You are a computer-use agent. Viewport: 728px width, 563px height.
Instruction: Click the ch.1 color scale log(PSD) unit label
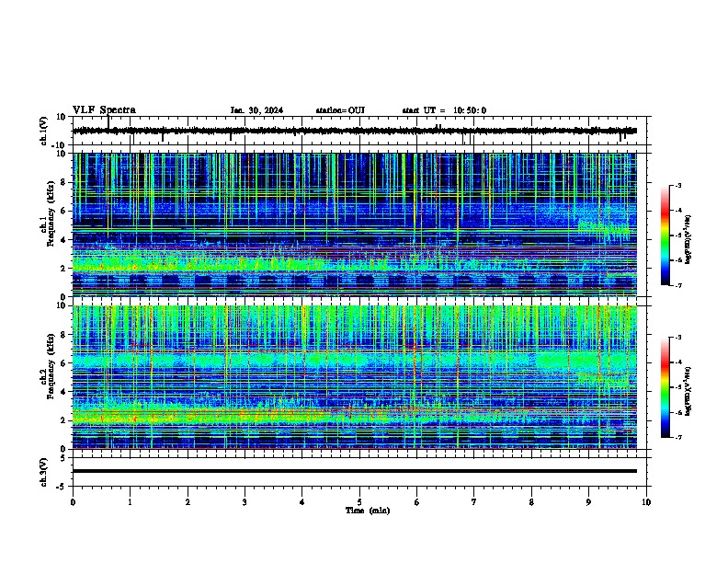(688, 239)
